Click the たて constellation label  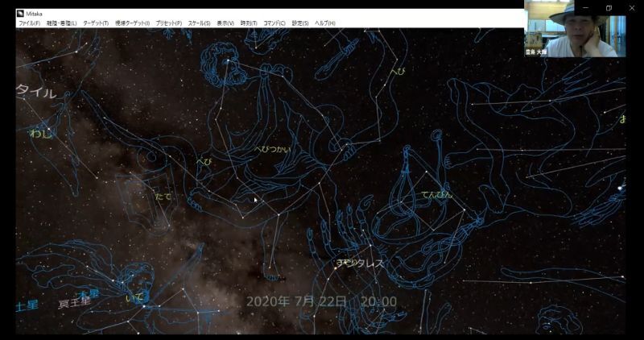[163, 196]
